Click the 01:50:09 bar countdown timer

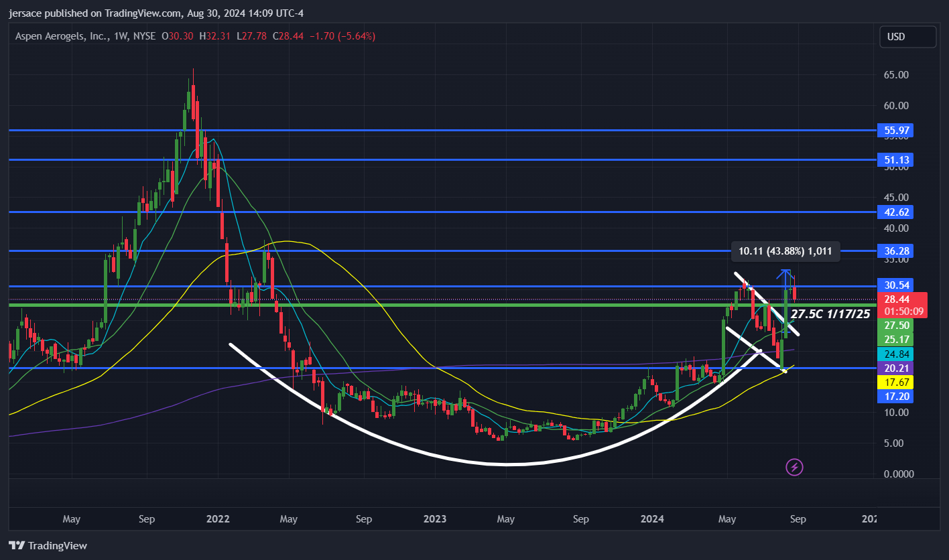click(x=902, y=311)
